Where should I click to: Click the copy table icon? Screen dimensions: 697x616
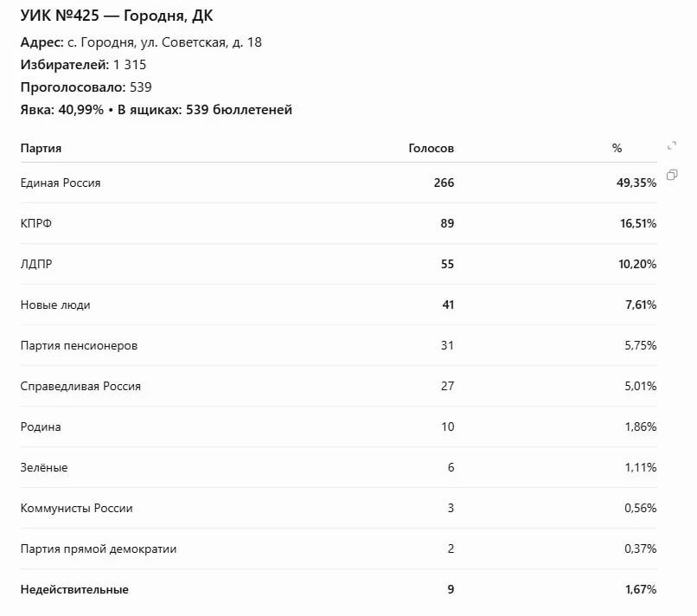click(672, 175)
